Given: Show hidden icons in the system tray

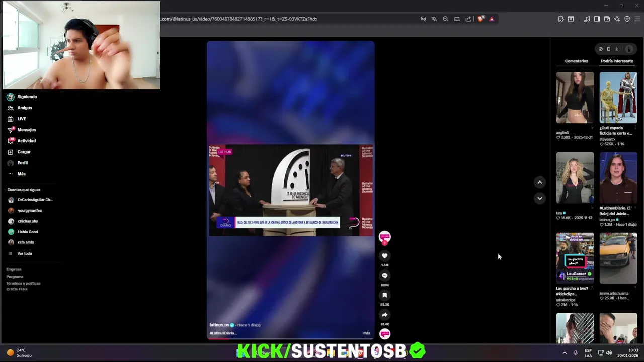Looking at the screenshot, I should [565, 353].
